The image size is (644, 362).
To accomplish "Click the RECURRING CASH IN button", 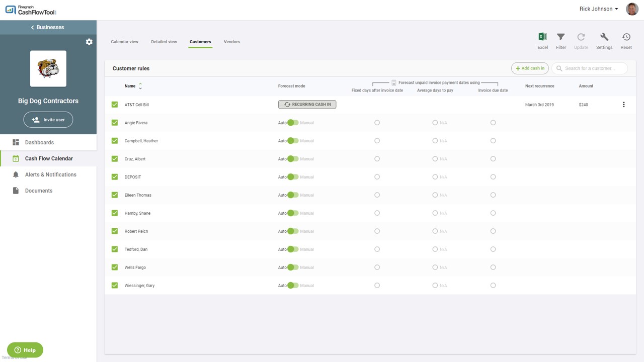I will [307, 105].
